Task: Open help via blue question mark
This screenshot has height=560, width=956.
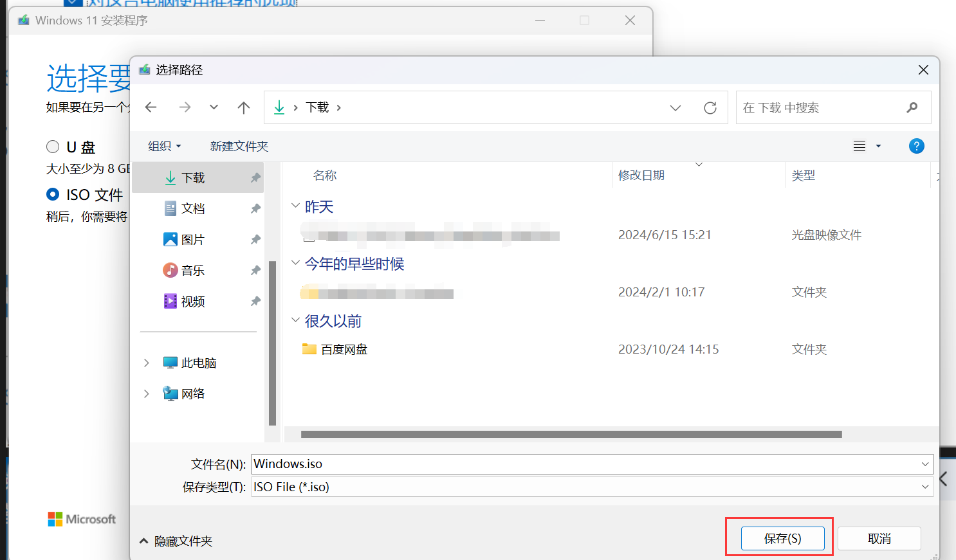Action: (x=917, y=146)
